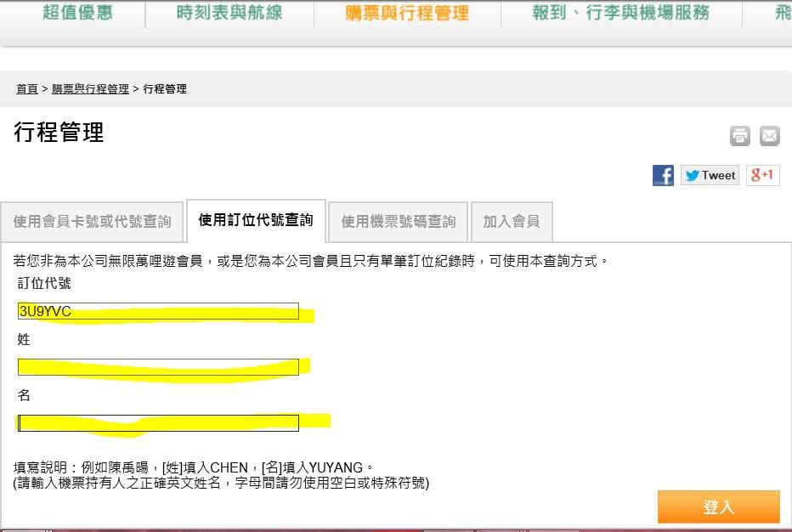Select the 使用訂位代號查詢 tab

click(256, 221)
